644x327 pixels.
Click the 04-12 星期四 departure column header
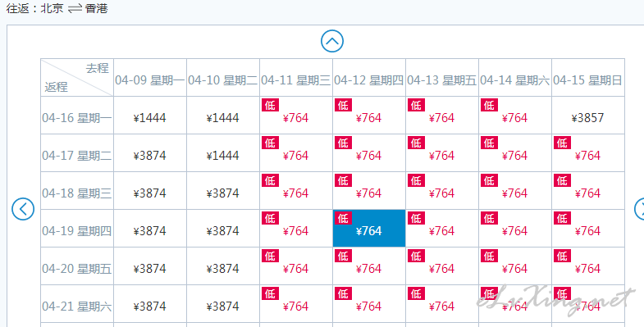(369, 80)
